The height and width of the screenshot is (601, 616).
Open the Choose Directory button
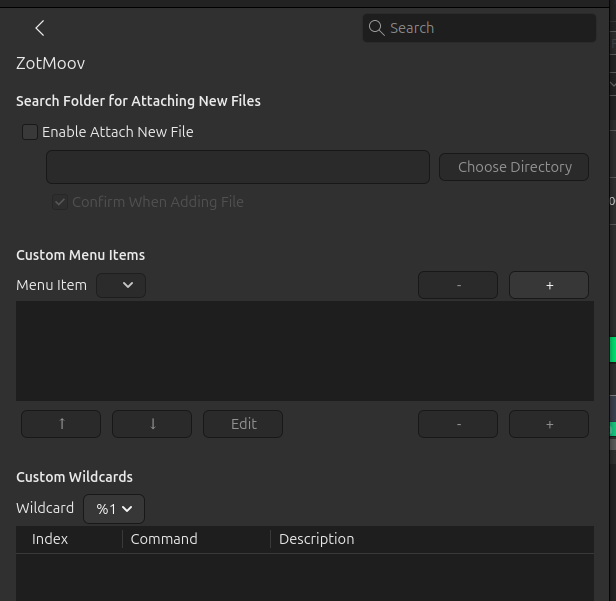(x=514, y=167)
